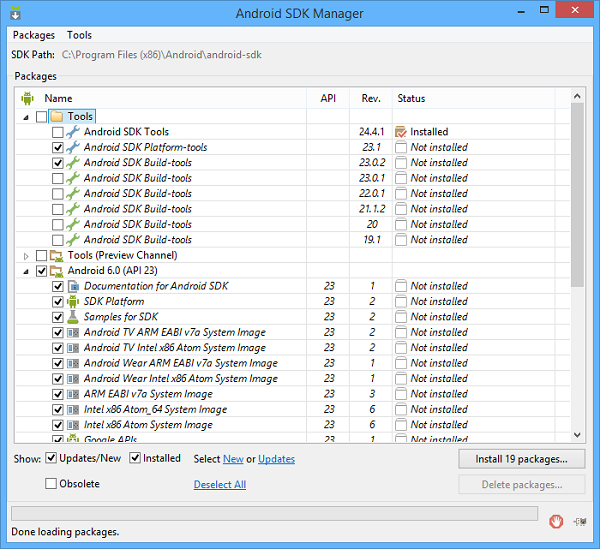Uncheck the Updates/New show filter

click(x=51, y=458)
